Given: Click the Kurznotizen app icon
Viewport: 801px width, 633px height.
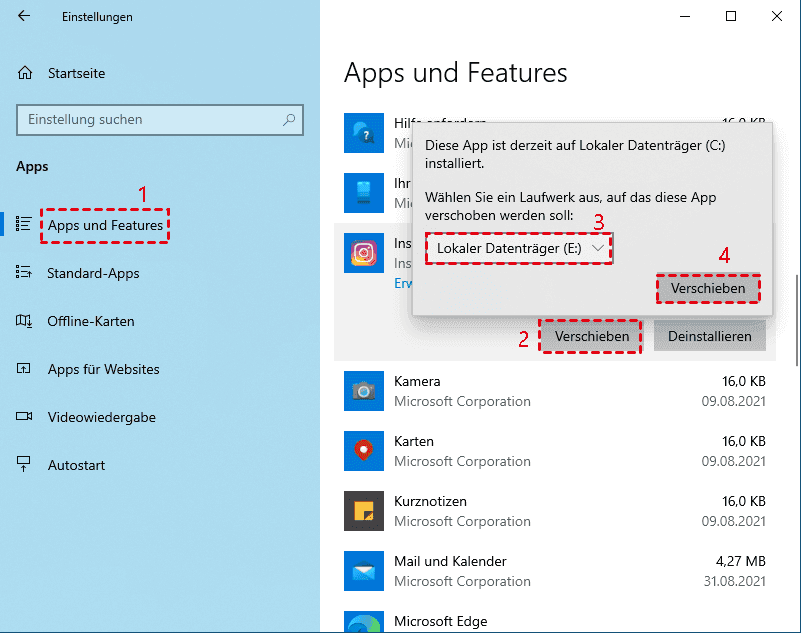Looking at the screenshot, I should (x=363, y=511).
